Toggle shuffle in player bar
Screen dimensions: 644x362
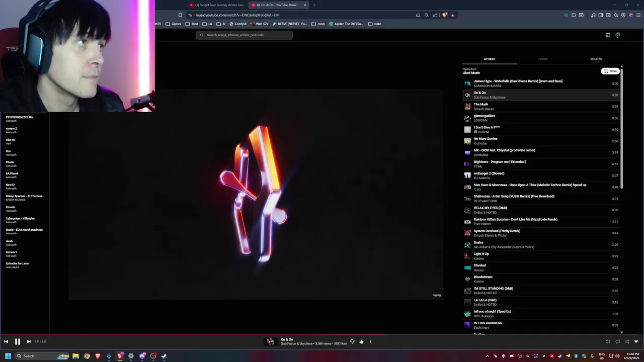627,341
